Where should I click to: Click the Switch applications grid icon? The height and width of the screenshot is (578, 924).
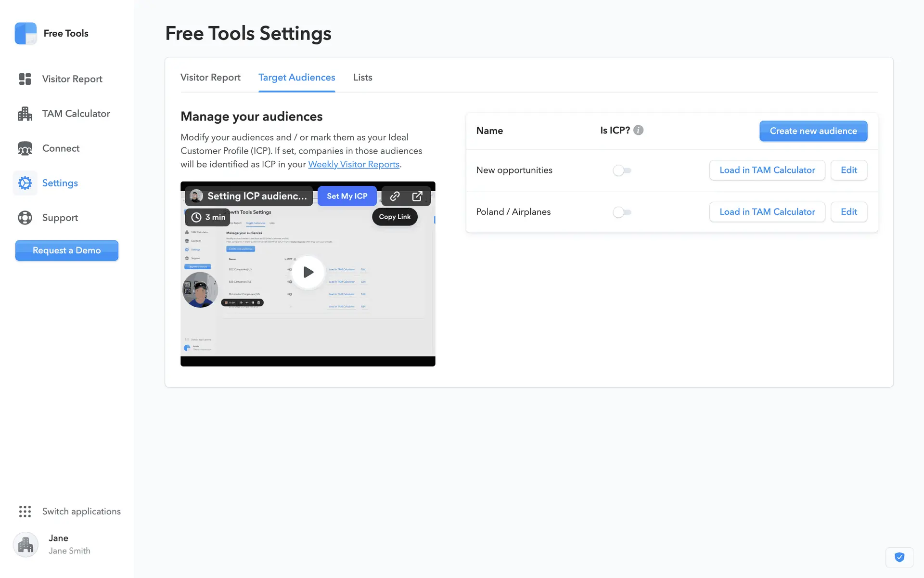pyautogui.click(x=25, y=512)
